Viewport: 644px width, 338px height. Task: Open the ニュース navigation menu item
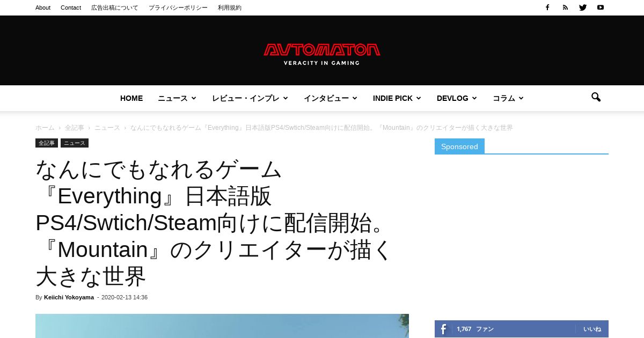(172, 98)
